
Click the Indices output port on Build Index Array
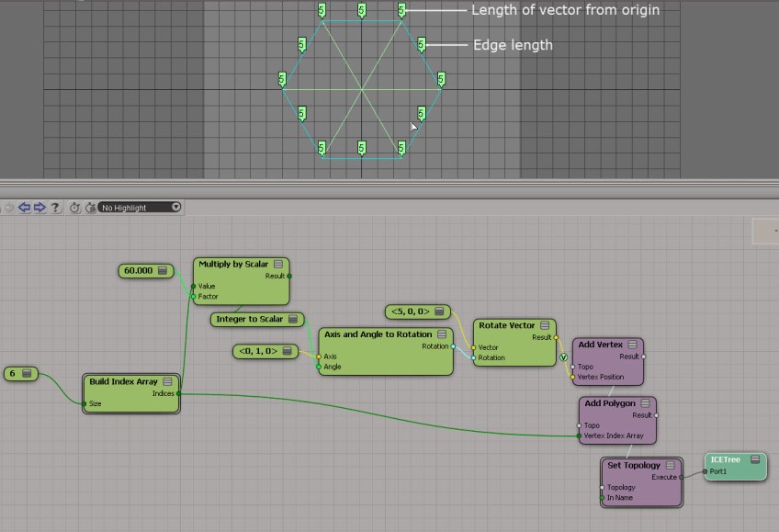178,393
